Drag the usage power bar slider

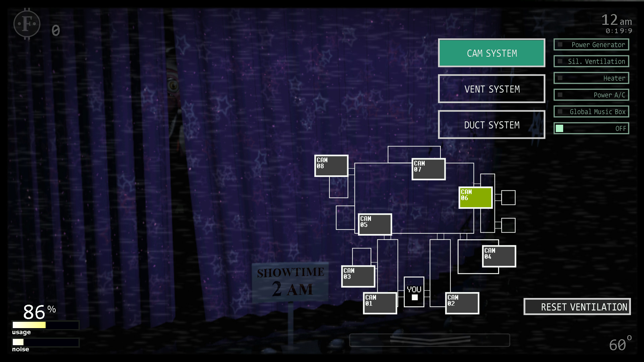[43, 325]
